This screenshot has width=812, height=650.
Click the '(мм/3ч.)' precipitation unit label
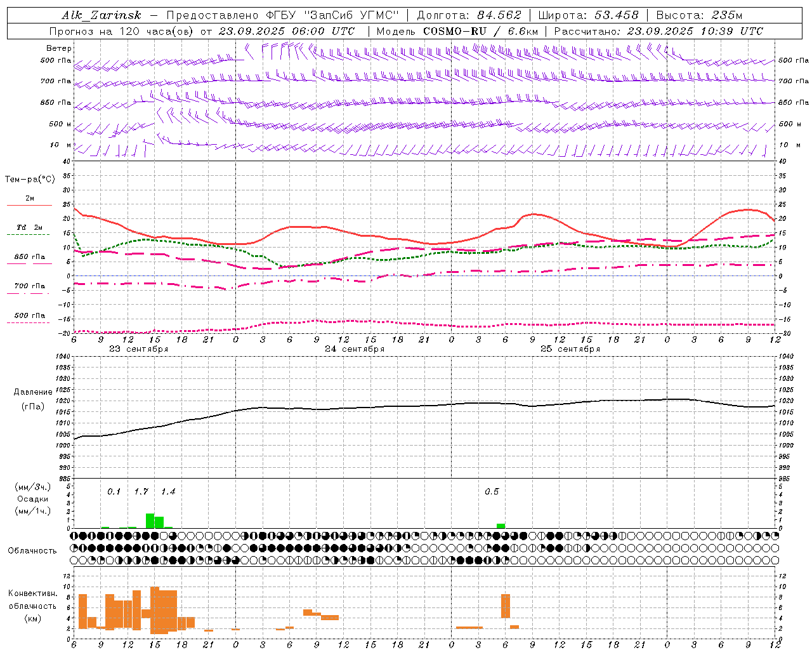[x=33, y=487]
